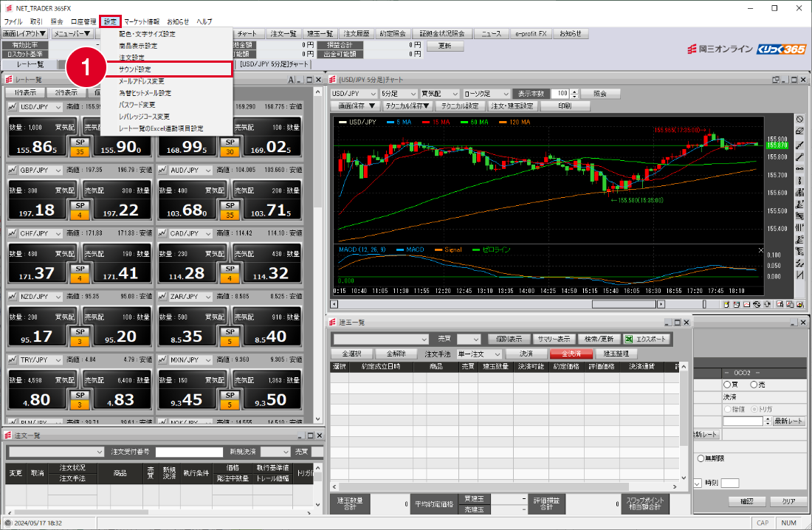This screenshot has width=812, height=530.
Task: Select the eraser tool in chart sidebar
Action: pos(800,131)
